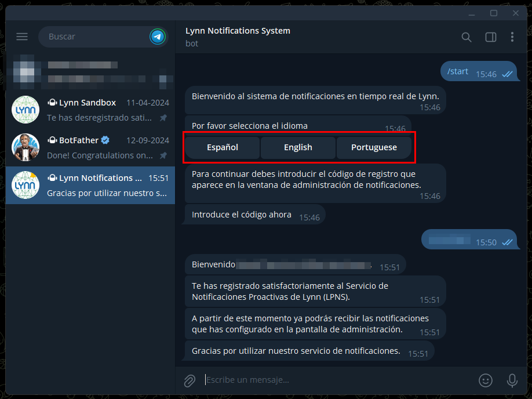Pick the Portuguese language button
532x399 pixels.
click(374, 147)
